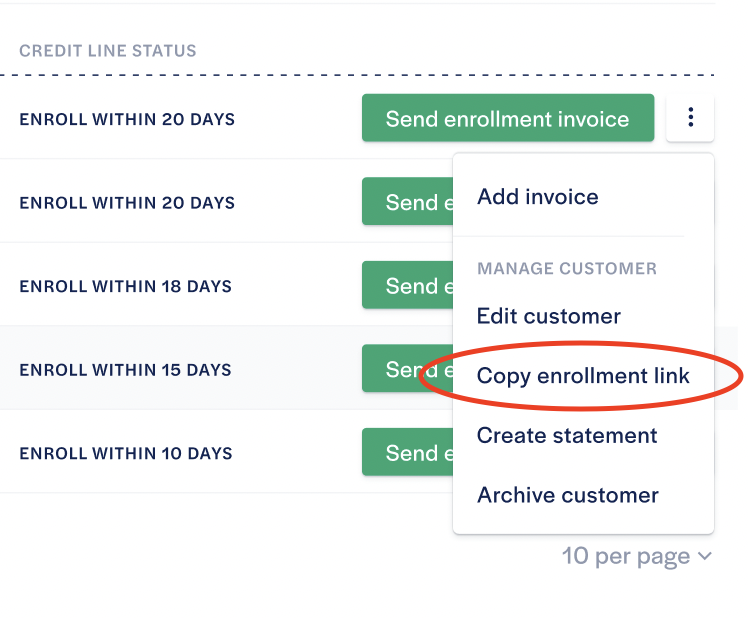Click the Enroll Within 10 Days status text
The width and height of the screenshot is (748, 618).
125,453
